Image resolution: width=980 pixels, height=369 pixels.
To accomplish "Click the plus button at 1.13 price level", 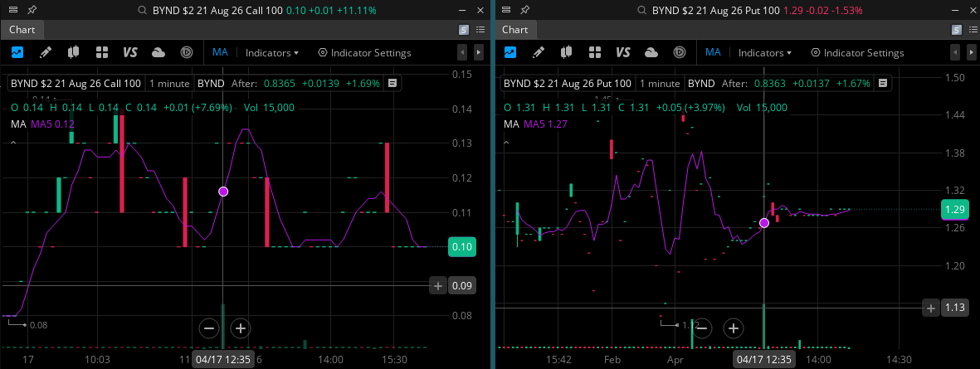I will (x=931, y=307).
